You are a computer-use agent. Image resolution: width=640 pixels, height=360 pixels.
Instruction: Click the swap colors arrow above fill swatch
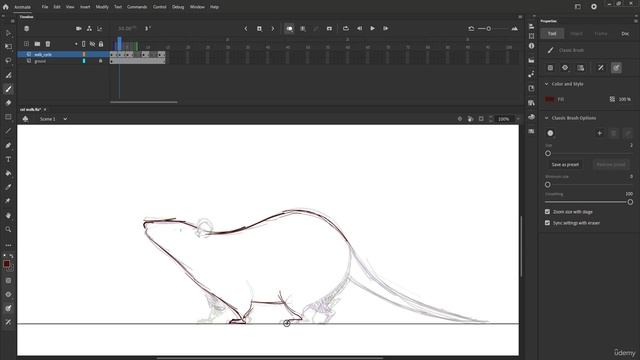click(x=11, y=256)
